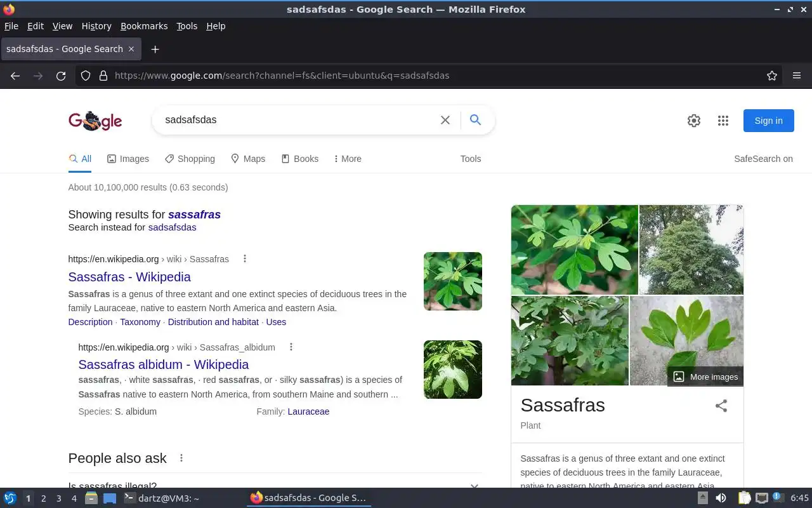The height and width of the screenshot is (508, 812).
Task: Open the Tools menu in the menu bar
Action: click(x=187, y=26)
